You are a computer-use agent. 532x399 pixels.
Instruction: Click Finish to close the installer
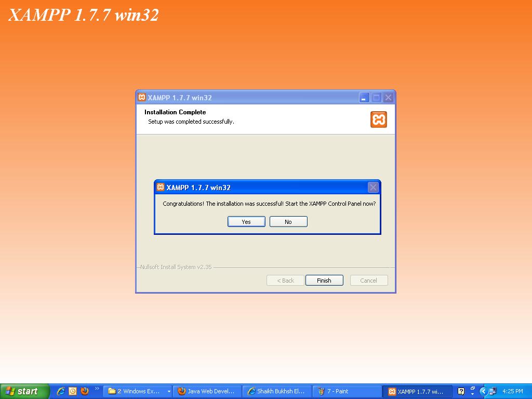pyautogui.click(x=324, y=280)
